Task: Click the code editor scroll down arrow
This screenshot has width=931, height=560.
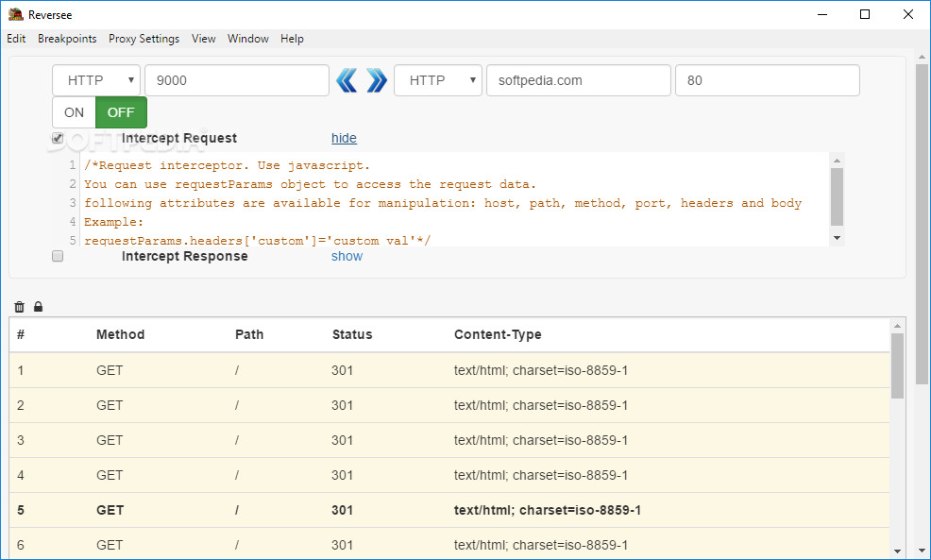Action: (x=837, y=238)
